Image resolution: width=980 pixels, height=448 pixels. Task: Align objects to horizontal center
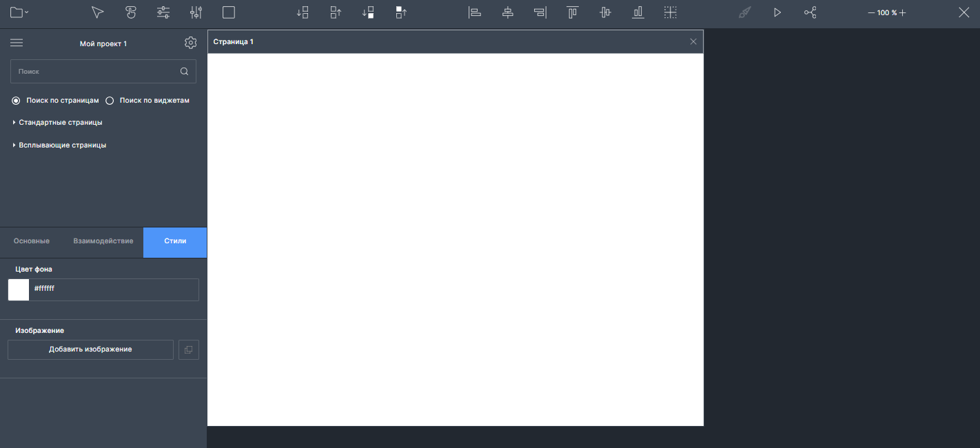click(x=508, y=12)
